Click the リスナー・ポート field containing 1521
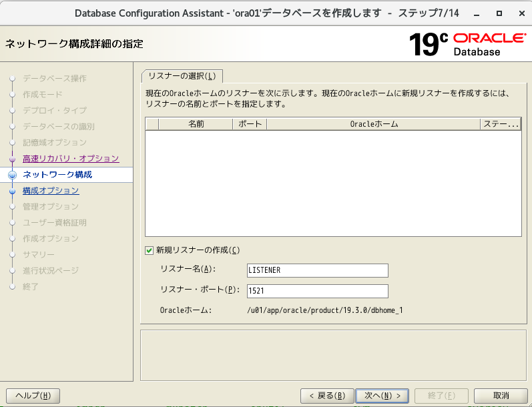Image resolution: width=532 pixels, height=407 pixels. point(318,291)
